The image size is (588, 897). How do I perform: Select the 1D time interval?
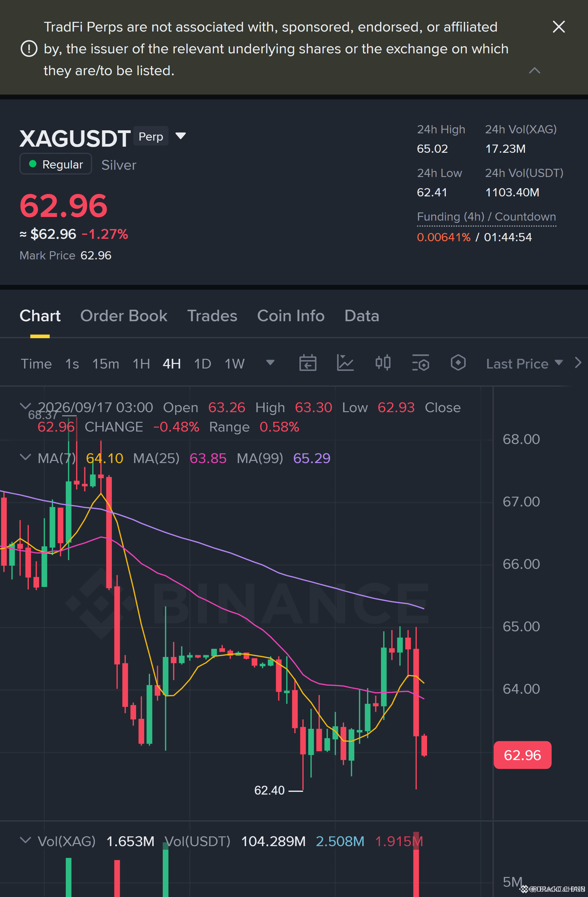click(x=202, y=364)
